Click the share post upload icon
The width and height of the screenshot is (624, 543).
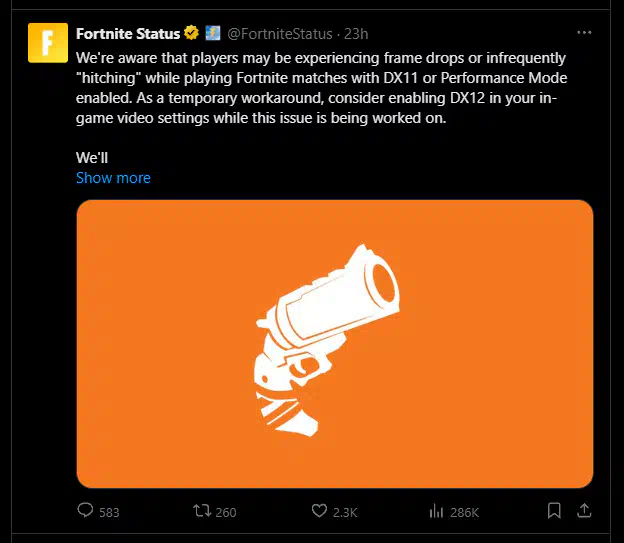[585, 511]
